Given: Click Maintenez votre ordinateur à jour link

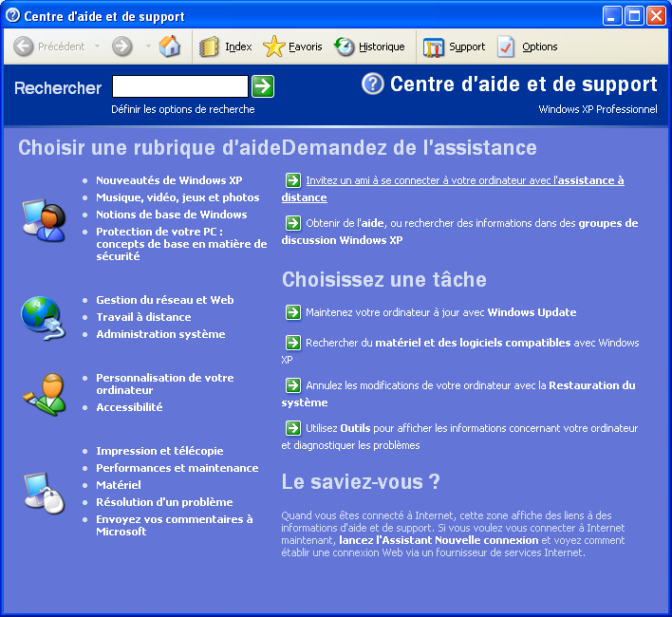Looking at the screenshot, I should click(441, 312).
